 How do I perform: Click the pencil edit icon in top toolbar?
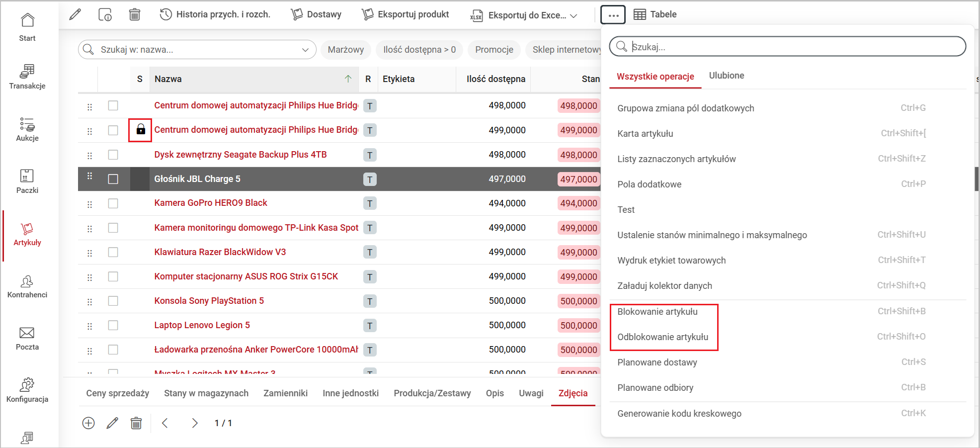(75, 14)
